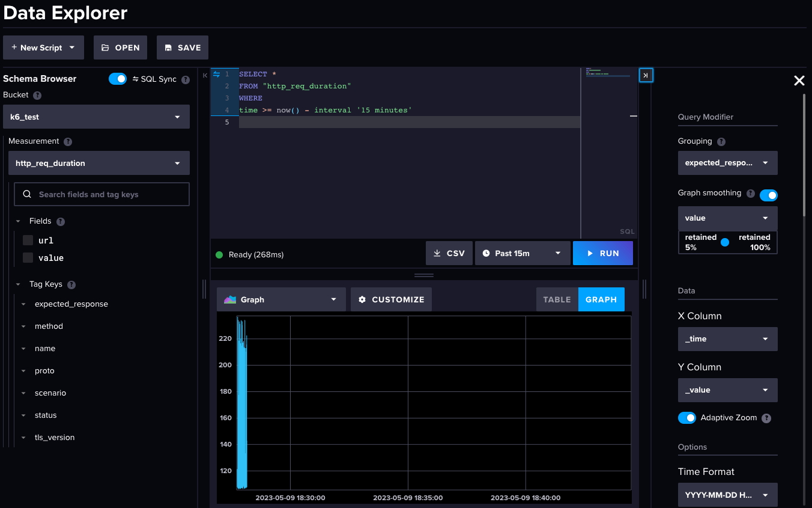Open a saved script with the OPEN folder icon
Viewport: 812px width, 508px height.
(x=106, y=47)
